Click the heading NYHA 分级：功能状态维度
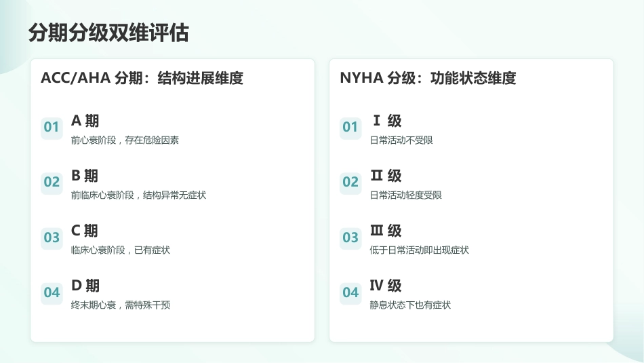The width and height of the screenshot is (644, 363). pos(428,78)
